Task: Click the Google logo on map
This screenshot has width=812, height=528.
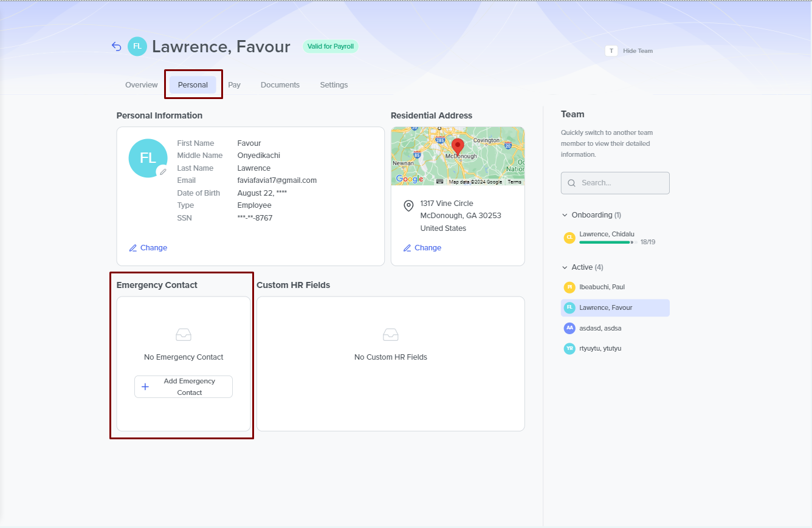Action: click(409, 179)
